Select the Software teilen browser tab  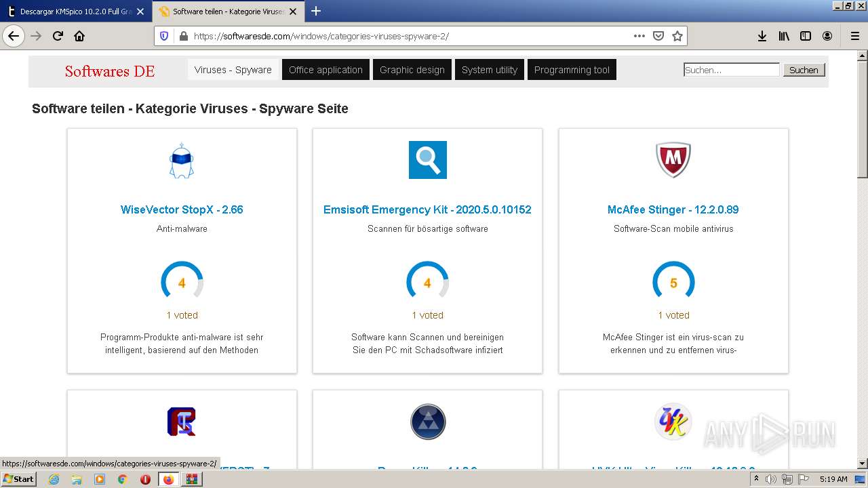227,12
